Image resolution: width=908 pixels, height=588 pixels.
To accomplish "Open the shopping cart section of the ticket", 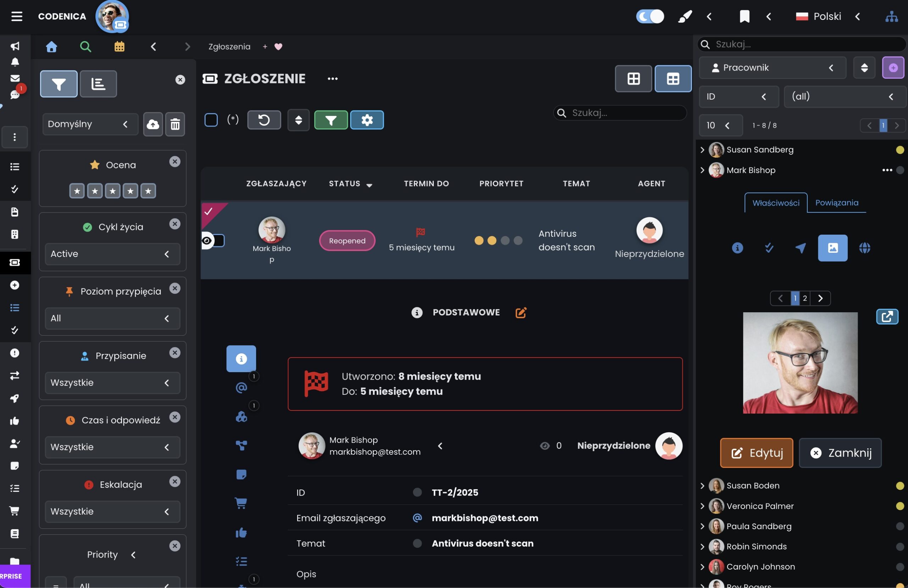I will tap(242, 503).
